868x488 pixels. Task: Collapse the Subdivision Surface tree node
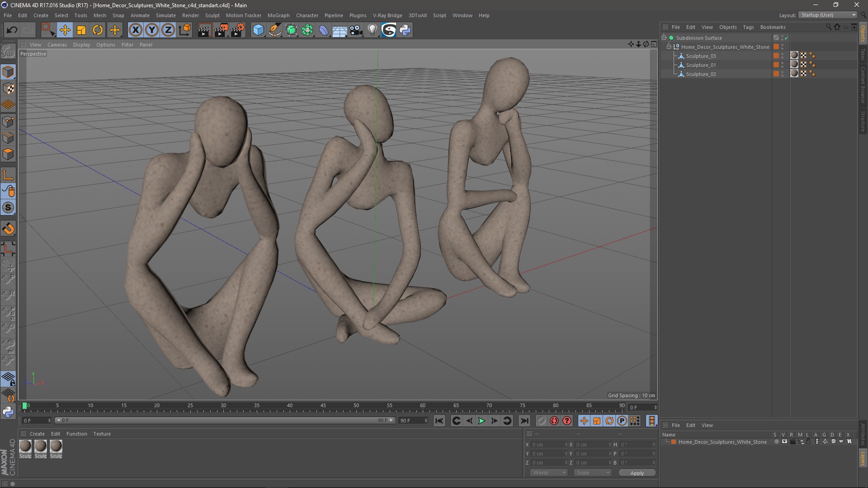[664, 38]
